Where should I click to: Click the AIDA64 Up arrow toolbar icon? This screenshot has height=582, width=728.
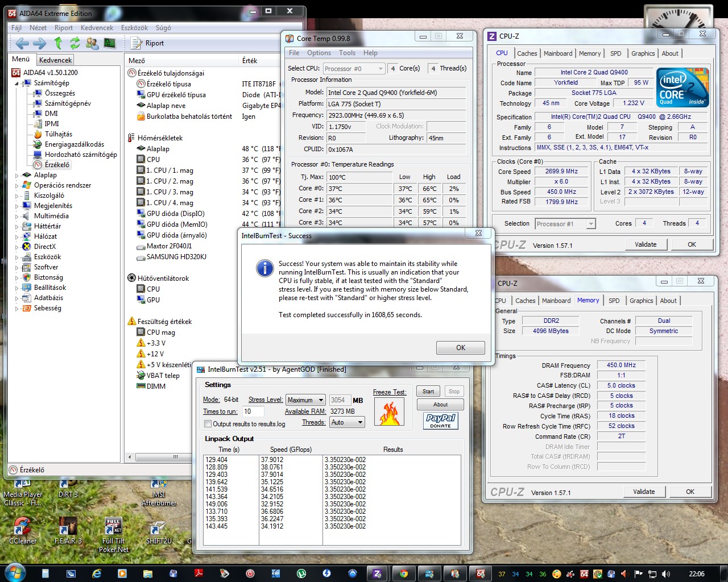point(58,43)
